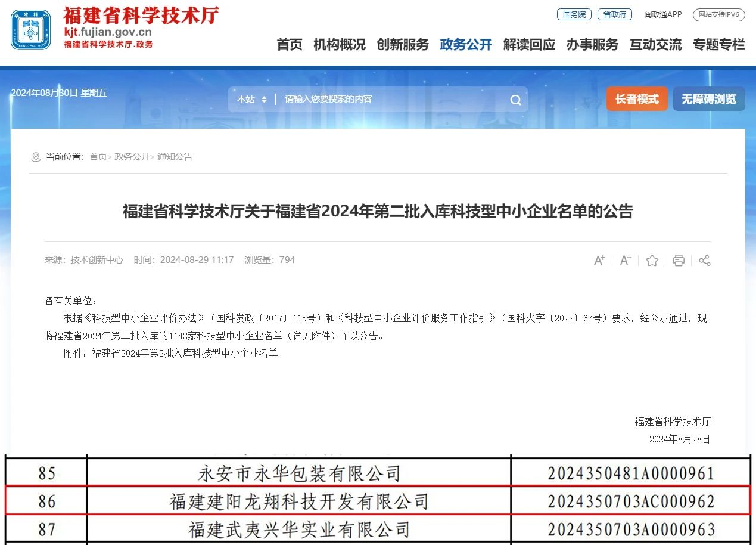The image size is (756, 545).
Task: Visit the 省政府 link
Action: (614, 14)
